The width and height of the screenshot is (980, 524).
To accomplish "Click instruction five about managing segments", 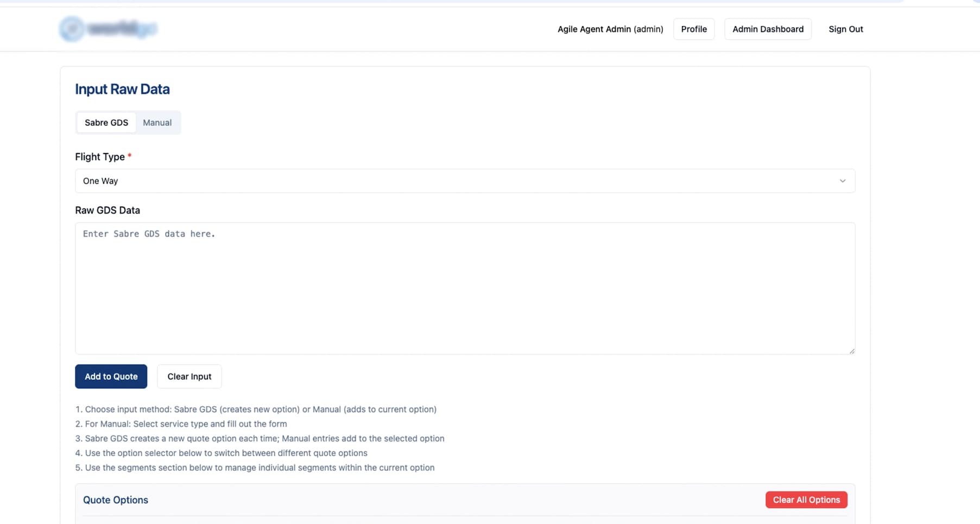I will coord(255,468).
